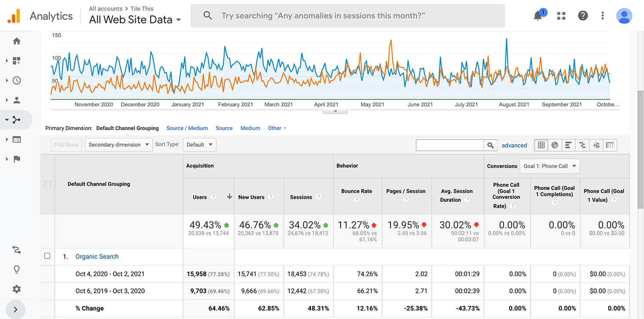Screen dimensions: 644x319
Task: Open the three-dot more options menu
Action: (603, 16)
